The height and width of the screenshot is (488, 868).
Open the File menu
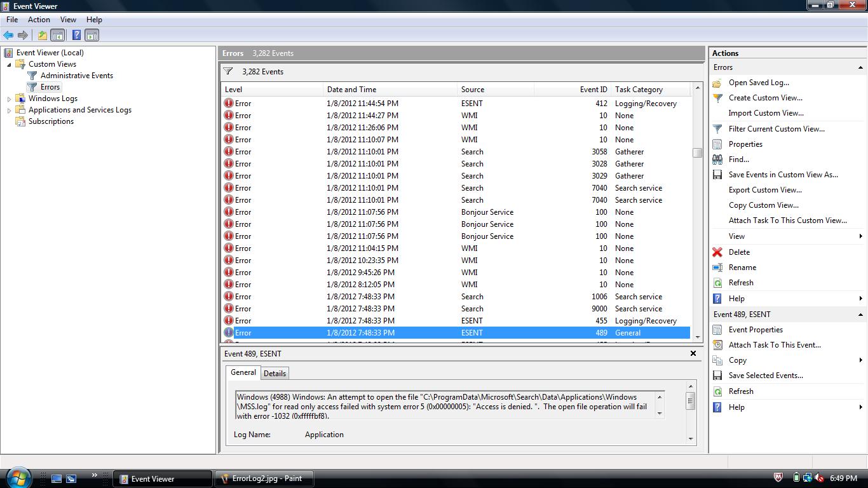pos(12,20)
